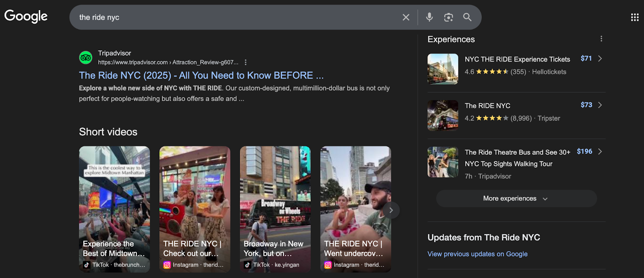
Task: Expand the $71 Hellotickets listing chevron
Action: coord(600,58)
